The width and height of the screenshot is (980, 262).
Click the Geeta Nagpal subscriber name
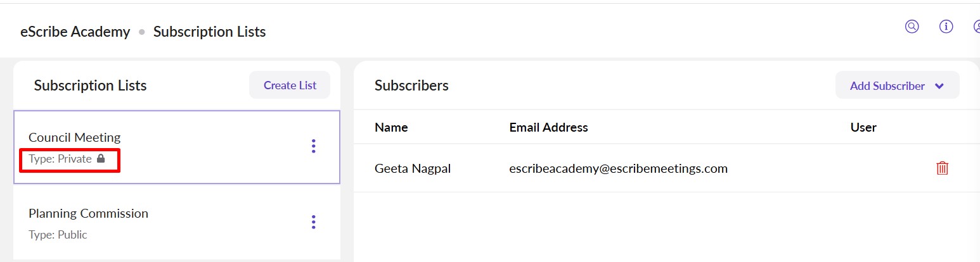413,168
